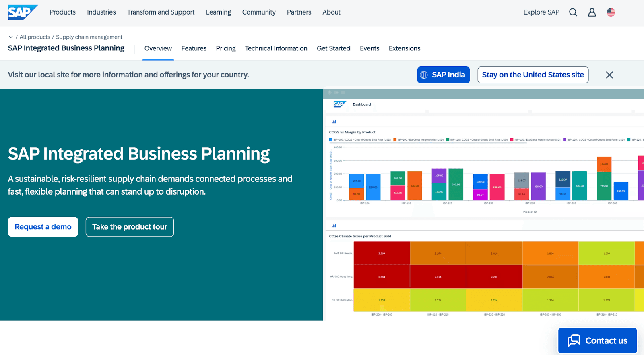Click the globe icon on SAP India button

pos(424,75)
